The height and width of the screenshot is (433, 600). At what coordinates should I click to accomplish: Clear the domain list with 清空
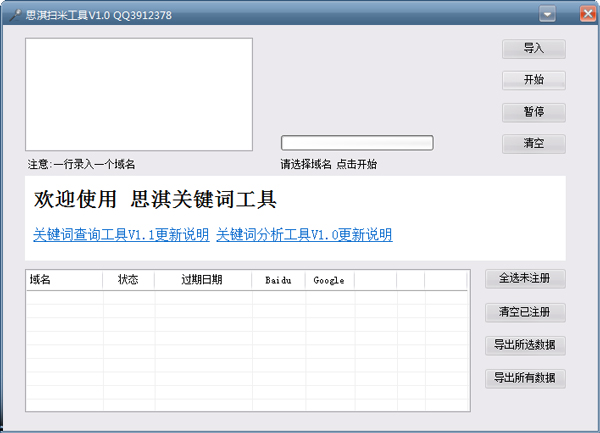(x=533, y=144)
